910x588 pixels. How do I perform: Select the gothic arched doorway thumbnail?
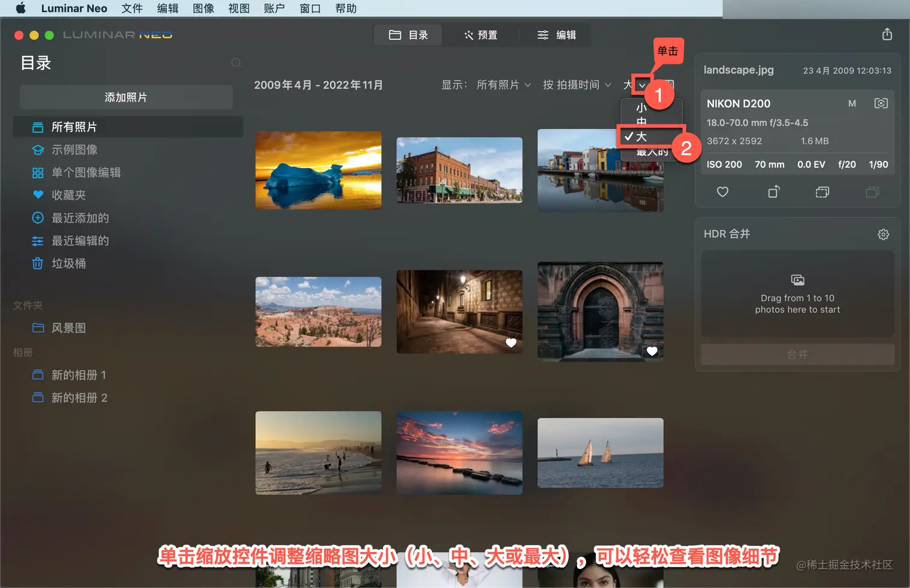coord(600,312)
